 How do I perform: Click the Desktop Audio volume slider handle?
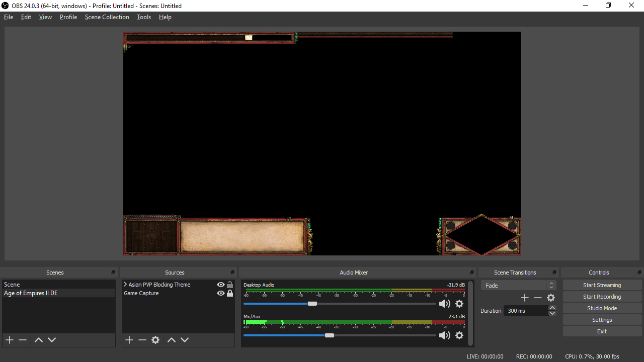(x=312, y=304)
